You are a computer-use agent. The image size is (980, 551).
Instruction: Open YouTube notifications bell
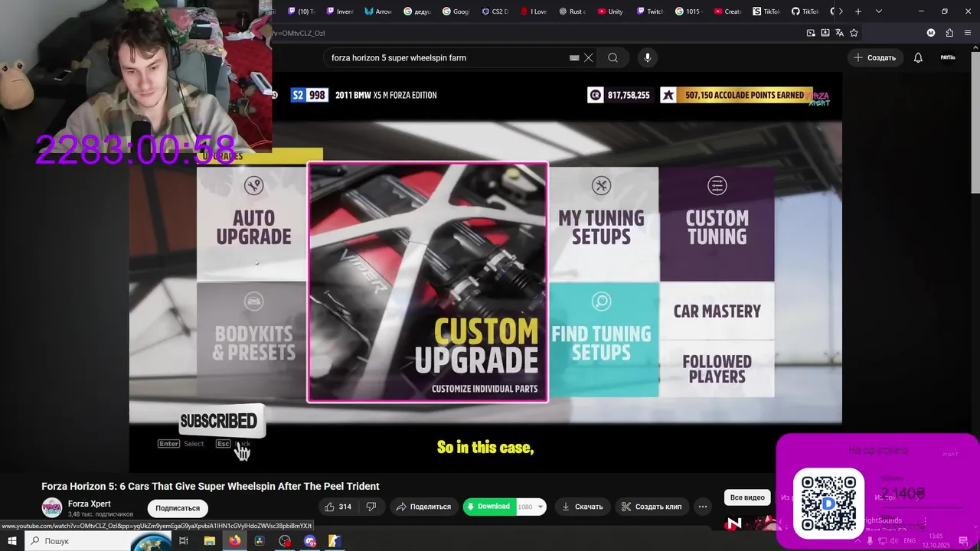click(x=918, y=57)
